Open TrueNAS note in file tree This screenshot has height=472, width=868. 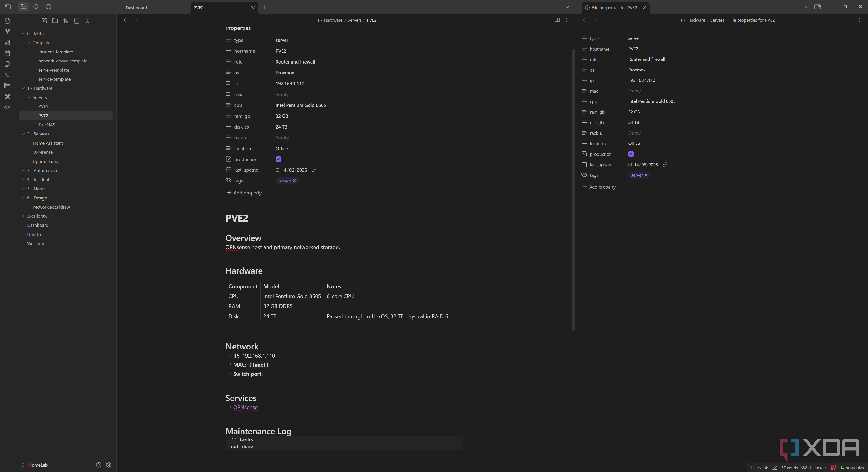[x=47, y=125]
